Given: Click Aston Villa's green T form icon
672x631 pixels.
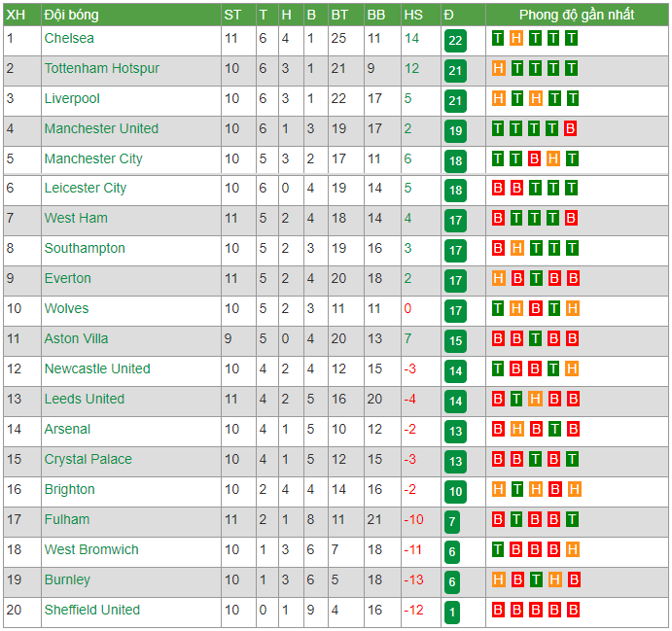Looking at the screenshot, I should coord(535,338).
